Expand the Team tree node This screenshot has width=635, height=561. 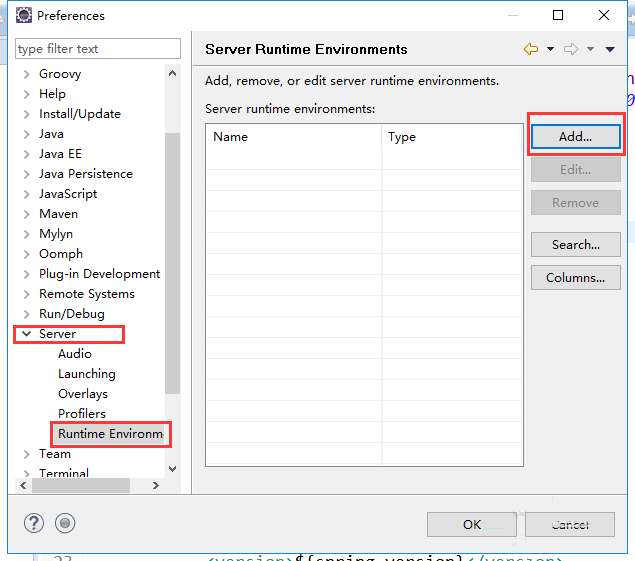pyautogui.click(x=27, y=454)
